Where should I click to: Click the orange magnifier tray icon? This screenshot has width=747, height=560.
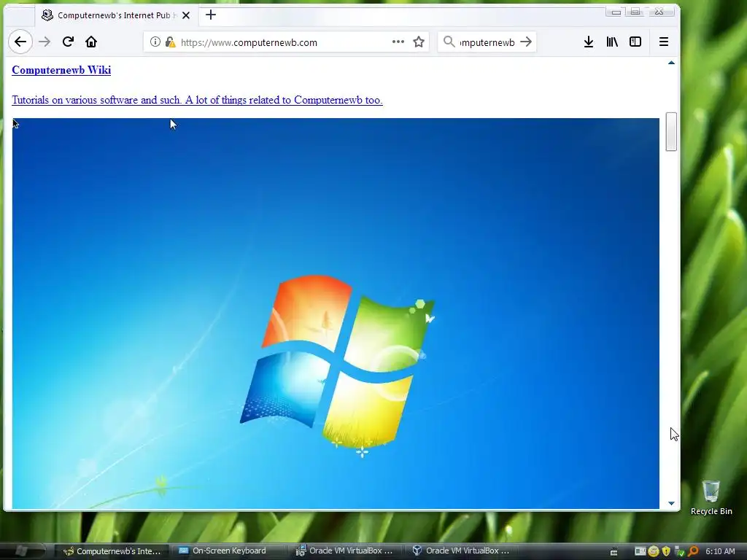(693, 551)
